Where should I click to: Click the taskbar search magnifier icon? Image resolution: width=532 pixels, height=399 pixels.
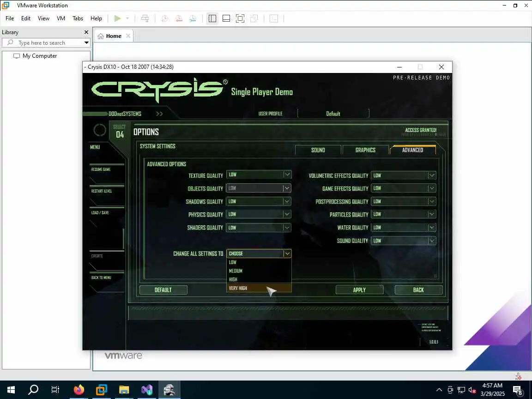[x=33, y=389]
